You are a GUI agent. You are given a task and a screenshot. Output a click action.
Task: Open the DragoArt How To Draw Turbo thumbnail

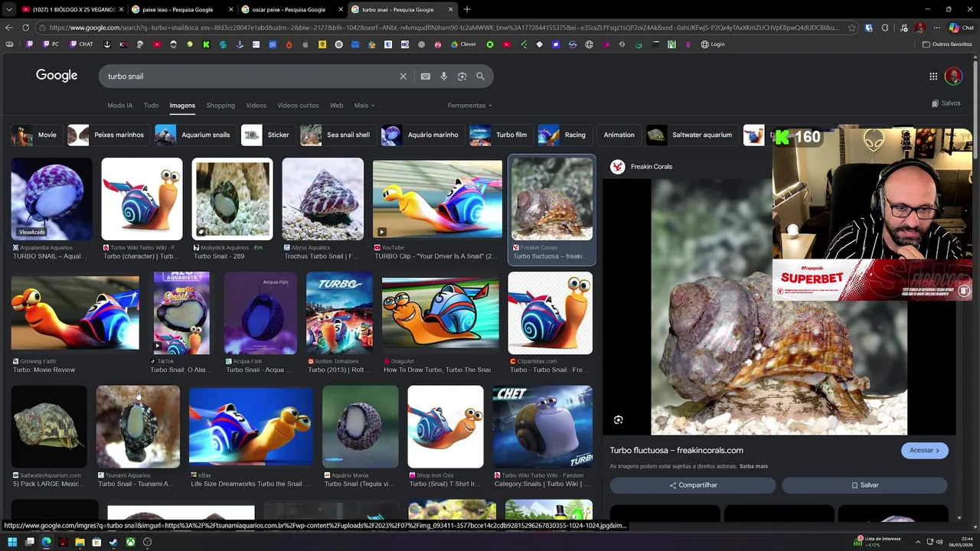[x=440, y=313]
